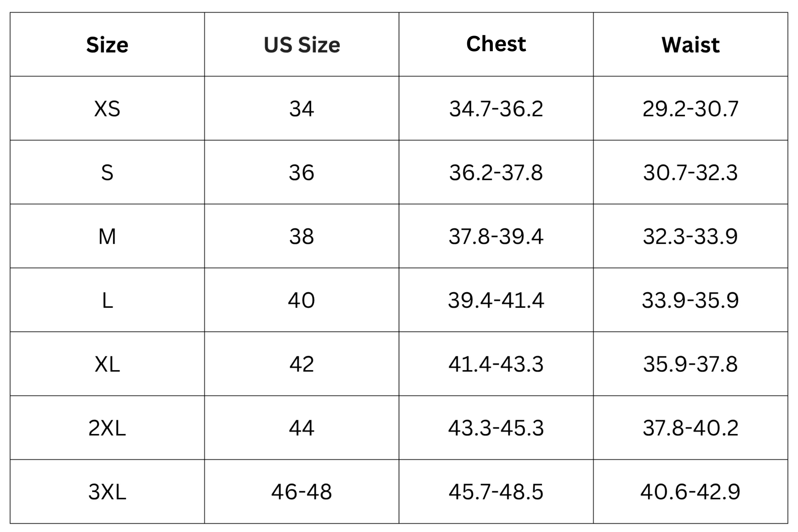Click the US Size column header
Image resolution: width=798 pixels, height=532 pixels.
tap(302, 45)
